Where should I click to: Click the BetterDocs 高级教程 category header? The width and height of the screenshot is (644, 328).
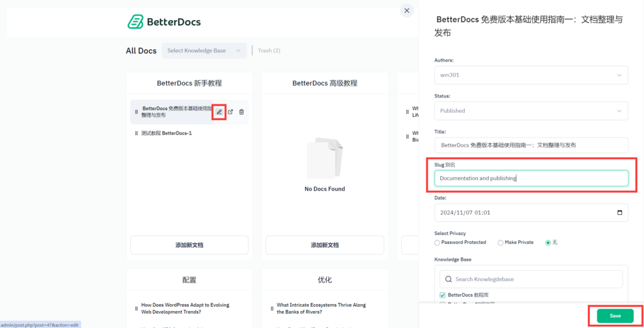[325, 84]
